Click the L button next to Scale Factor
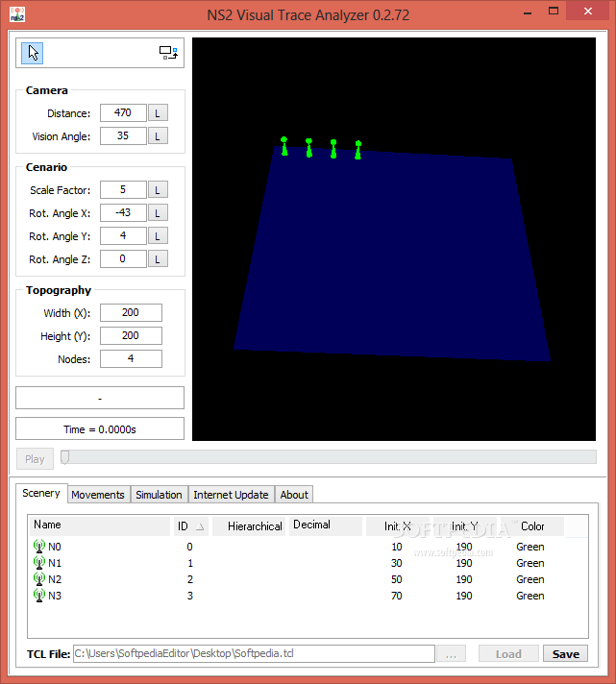616x684 pixels. point(158,190)
